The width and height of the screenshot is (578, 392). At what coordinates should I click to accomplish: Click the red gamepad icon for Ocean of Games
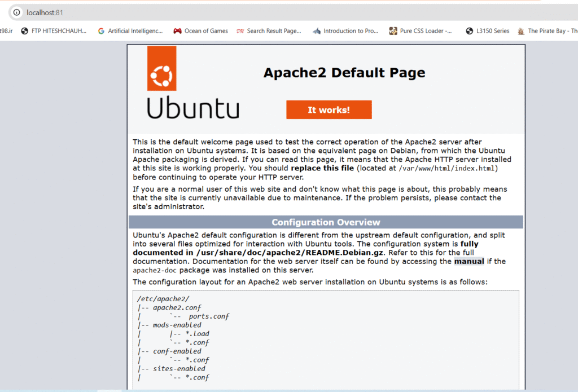click(x=177, y=31)
